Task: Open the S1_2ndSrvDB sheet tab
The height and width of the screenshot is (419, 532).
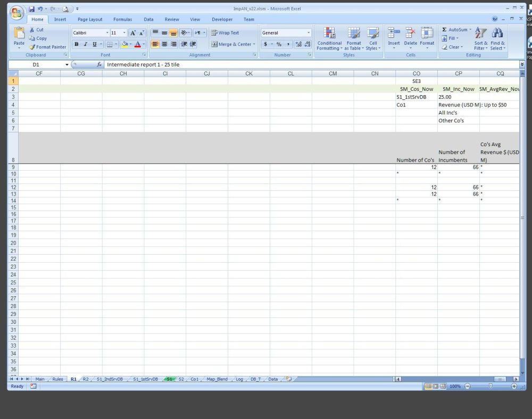Action: pyautogui.click(x=109, y=379)
